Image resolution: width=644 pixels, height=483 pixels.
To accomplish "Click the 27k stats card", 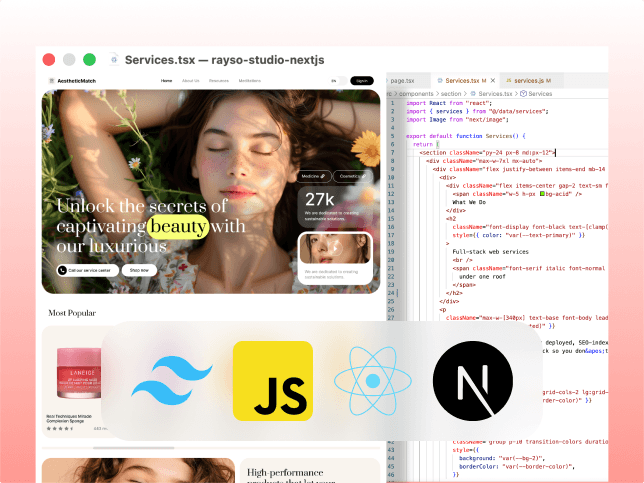I will (335, 207).
